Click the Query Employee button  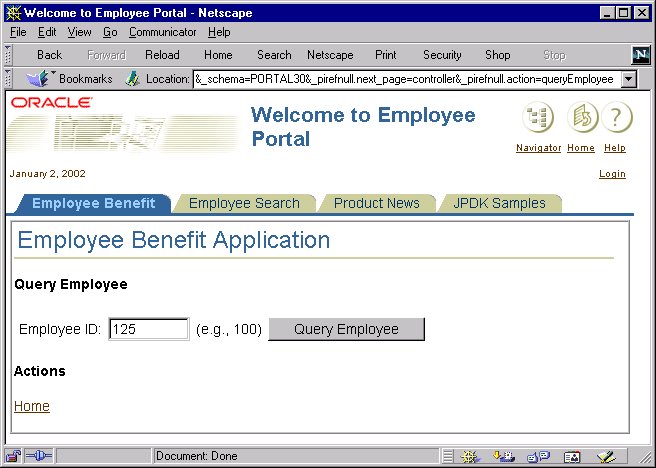346,329
